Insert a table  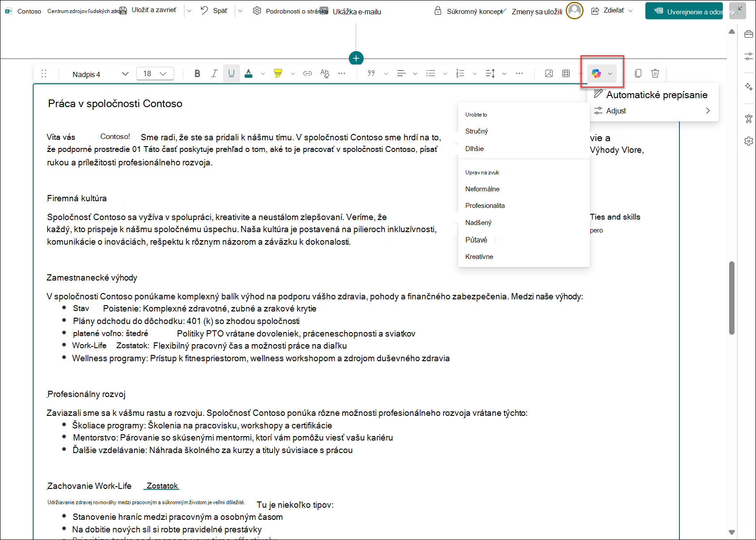click(566, 73)
